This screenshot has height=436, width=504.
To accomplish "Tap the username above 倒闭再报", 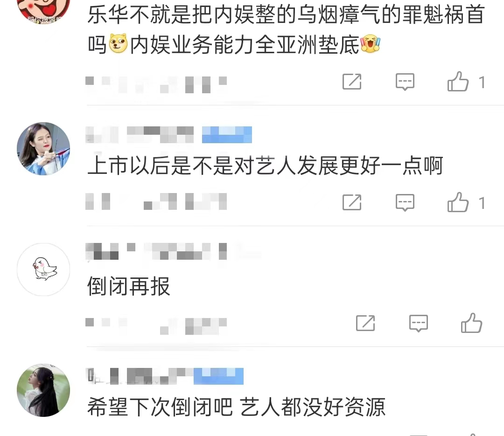I will click(156, 251).
